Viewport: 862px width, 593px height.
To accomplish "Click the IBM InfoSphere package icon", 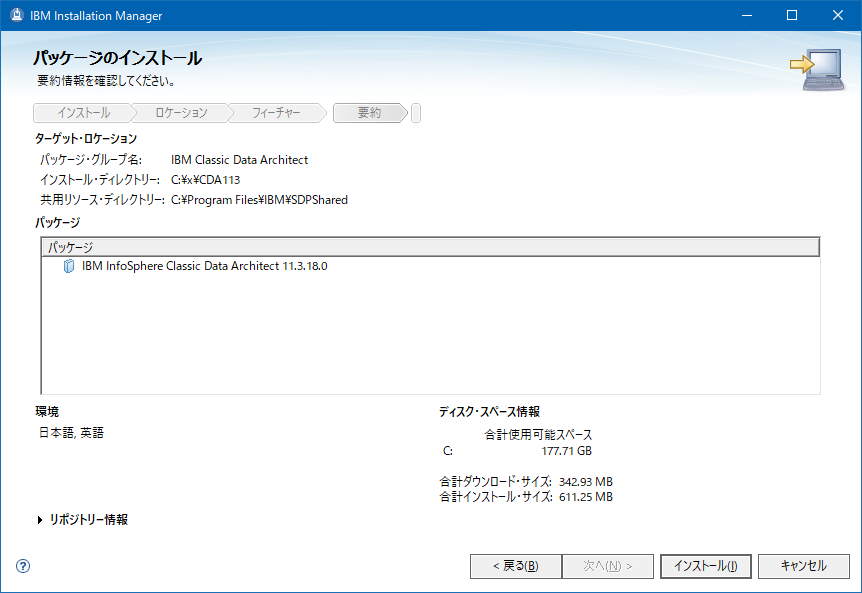I will [x=69, y=266].
